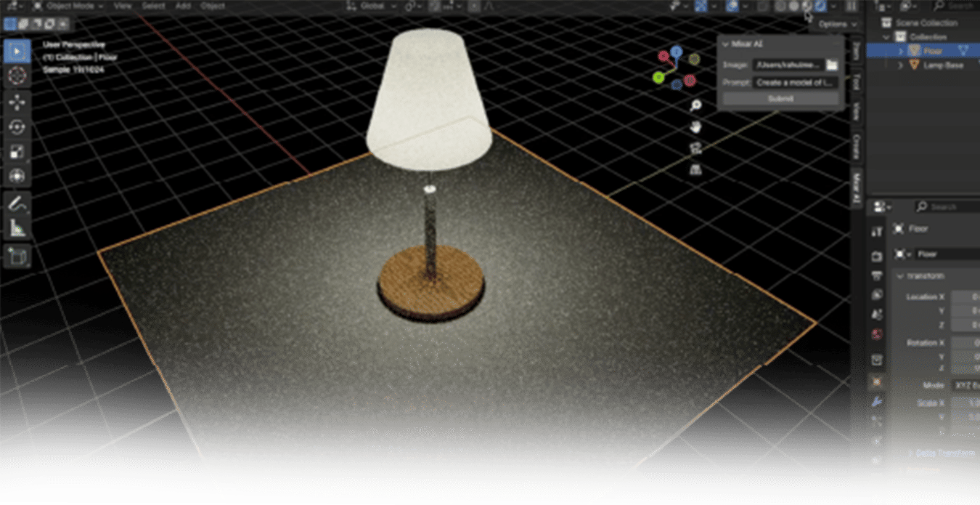Activate the Move tool
This screenshot has height=505, width=980.
(17, 102)
